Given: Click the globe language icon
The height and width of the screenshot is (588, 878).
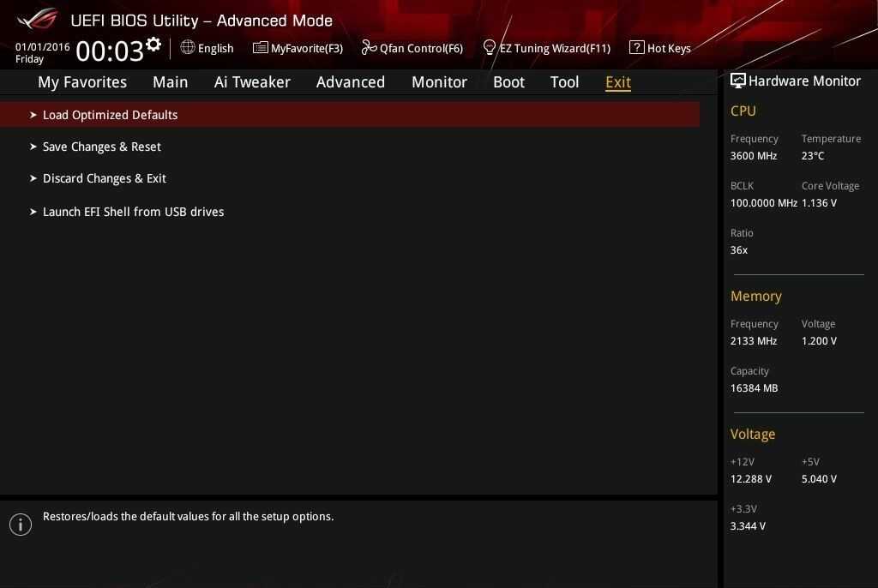Looking at the screenshot, I should 188,47.
